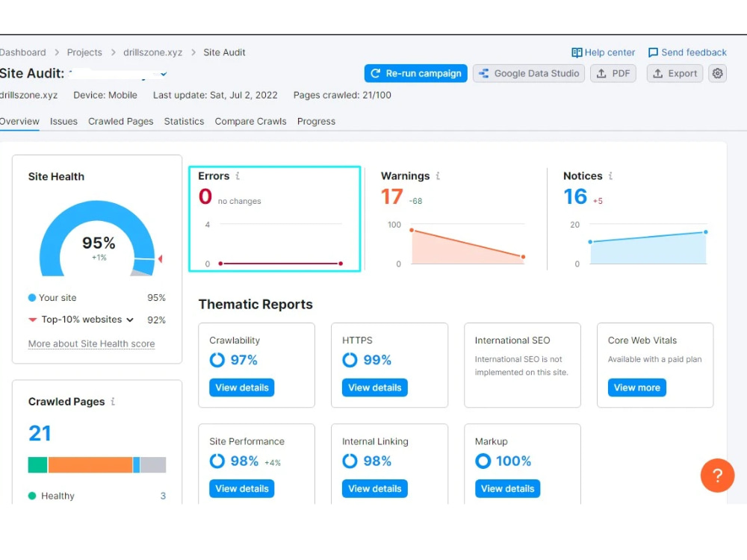
Task: View details for HTTPS report
Action: click(x=374, y=387)
